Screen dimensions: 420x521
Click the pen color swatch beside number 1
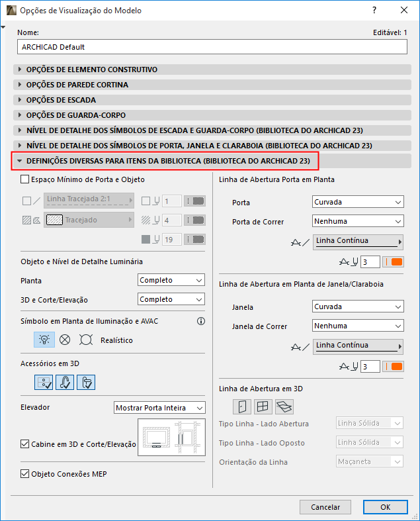click(x=195, y=201)
